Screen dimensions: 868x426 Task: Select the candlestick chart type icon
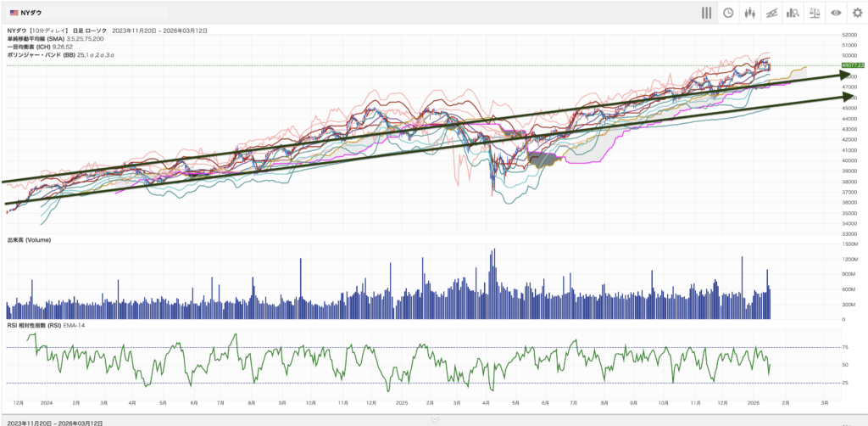point(749,13)
